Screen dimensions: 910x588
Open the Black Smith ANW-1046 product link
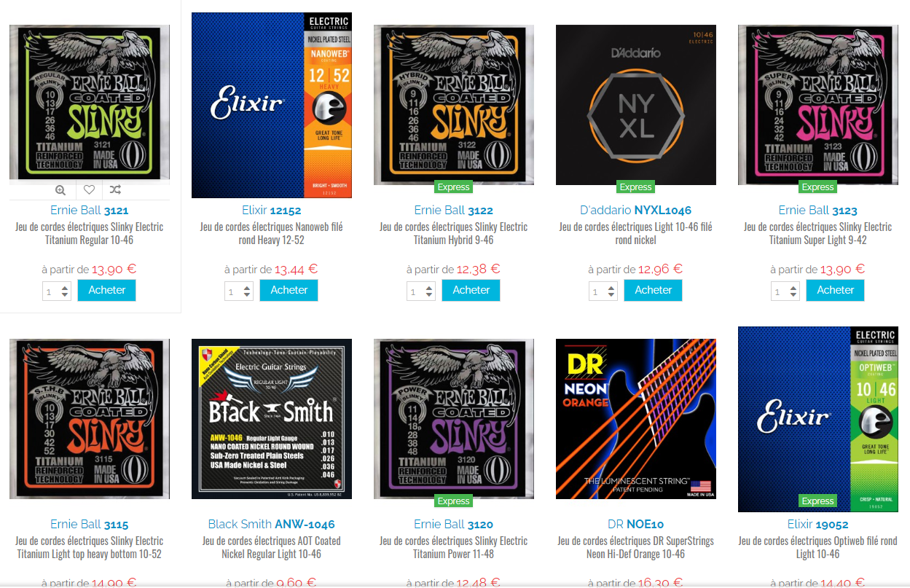271,525
